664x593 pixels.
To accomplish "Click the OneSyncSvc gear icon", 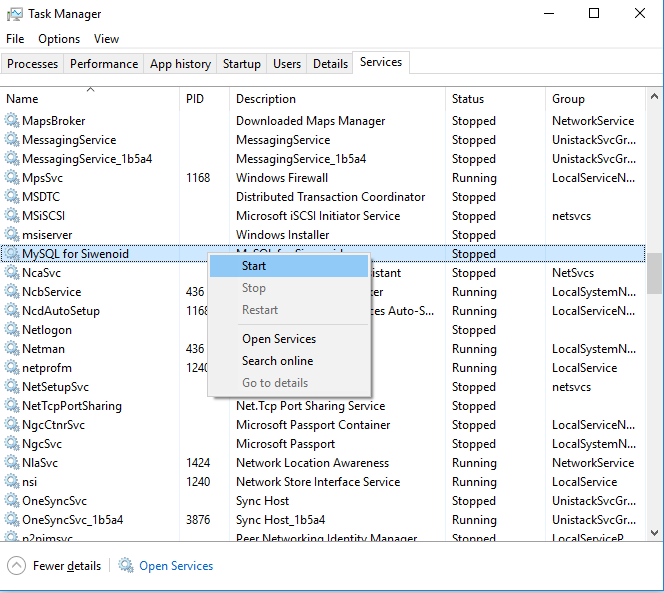I will pyautogui.click(x=12, y=501).
